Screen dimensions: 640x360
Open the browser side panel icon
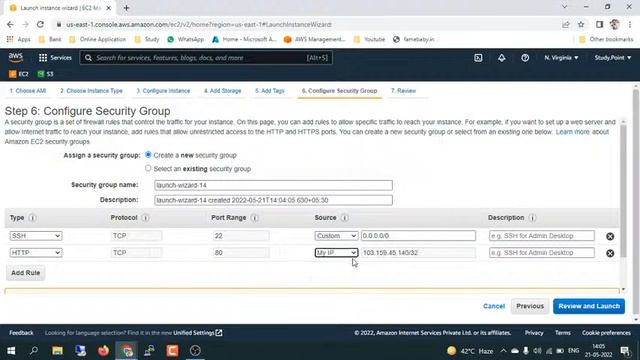[599, 24]
